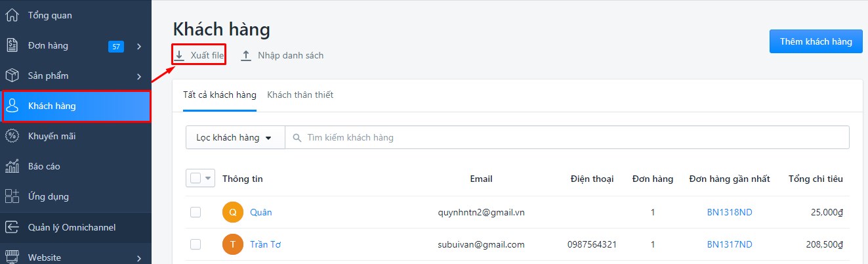Click the Sản phẩm box icon
Screen dimensions: 868x264
tap(12, 76)
